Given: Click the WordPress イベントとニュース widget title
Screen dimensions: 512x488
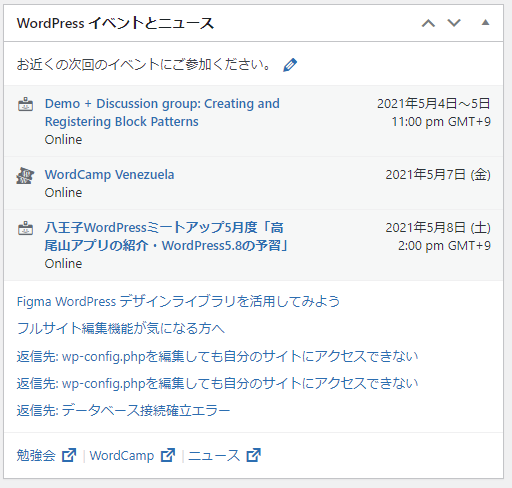Looking at the screenshot, I should click(x=115, y=23).
